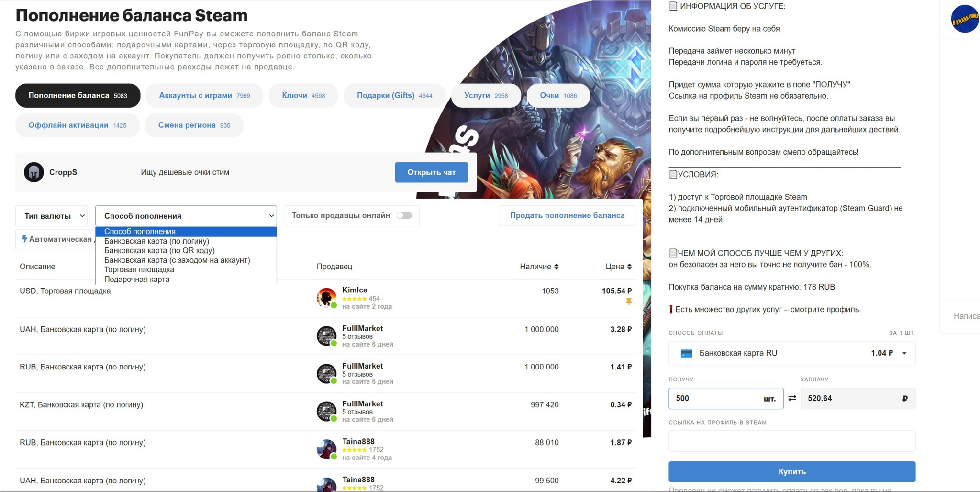
Task: Select highlighted Способ пополнения option
Action: click(x=186, y=232)
